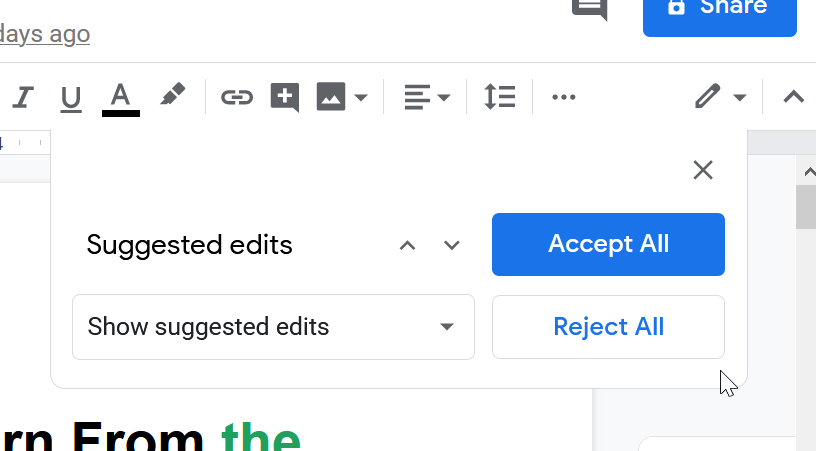Click the Reject All button

coord(608,327)
